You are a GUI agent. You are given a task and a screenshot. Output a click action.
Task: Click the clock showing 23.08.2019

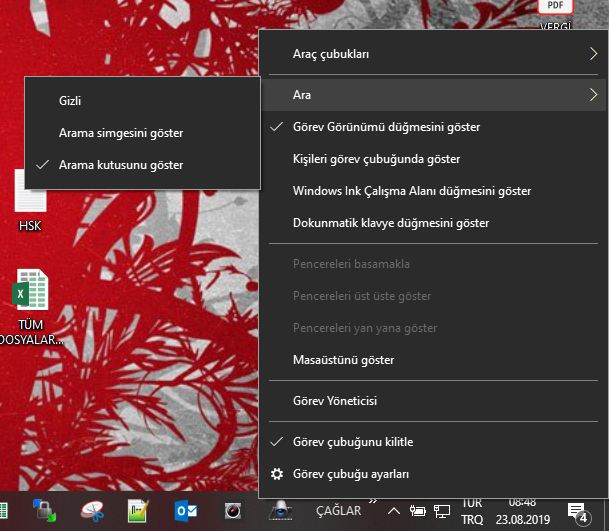(x=522, y=511)
